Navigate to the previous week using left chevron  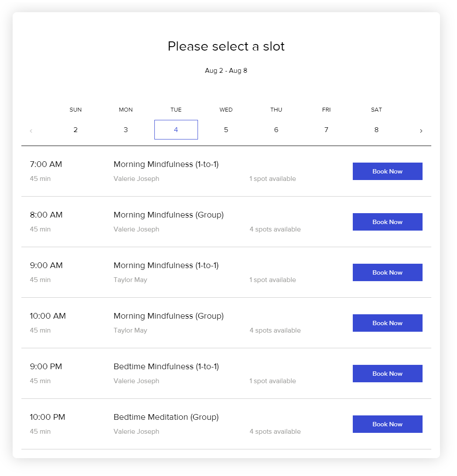tap(31, 130)
